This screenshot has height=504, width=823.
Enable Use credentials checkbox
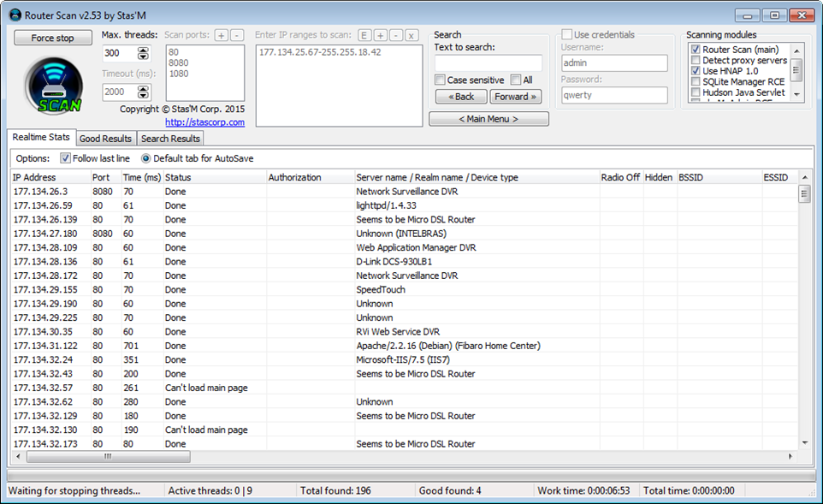(567, 34)
